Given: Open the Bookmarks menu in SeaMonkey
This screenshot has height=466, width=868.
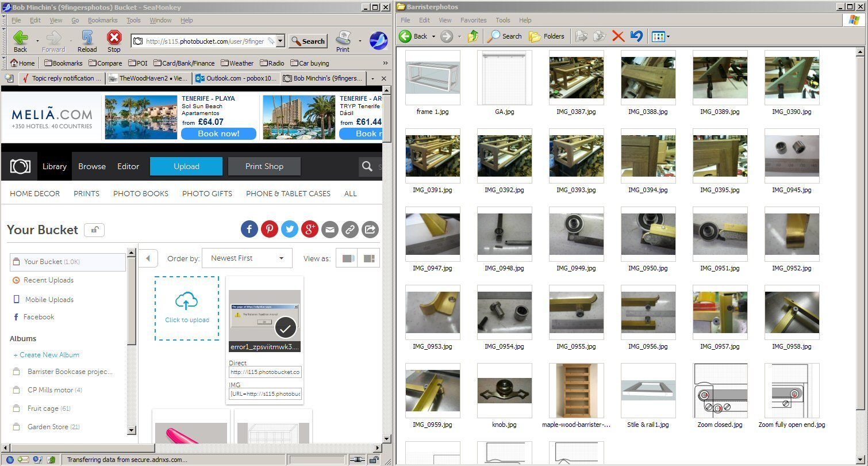Looking at the screenshot, I should (103, 20).
